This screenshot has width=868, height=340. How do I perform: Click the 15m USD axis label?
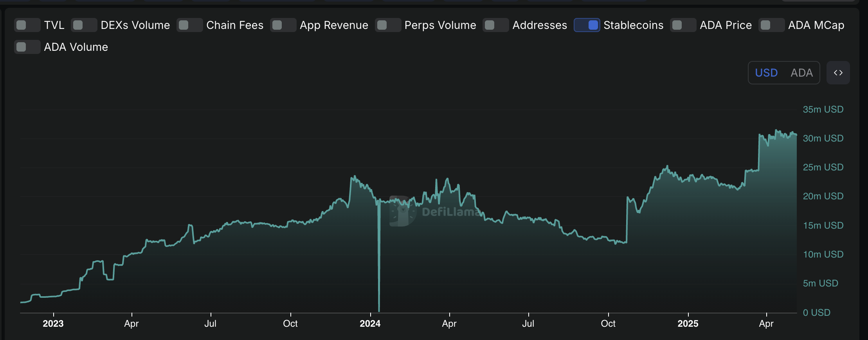tap(823, 225)
